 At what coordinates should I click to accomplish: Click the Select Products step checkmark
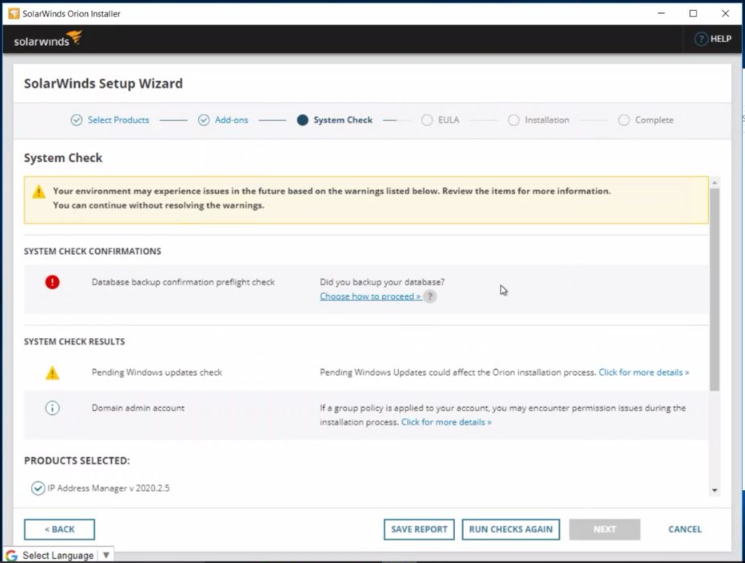(x=76, y=120)
